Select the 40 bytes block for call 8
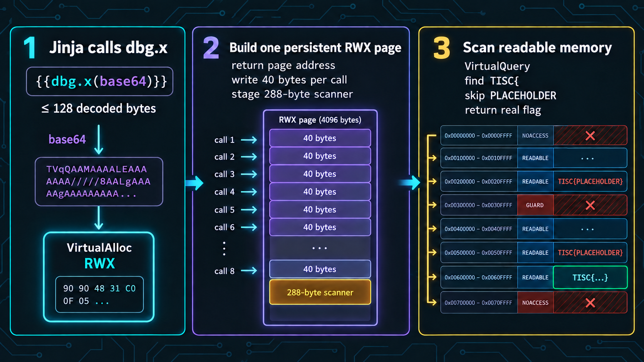Viewport: 644px width, 362px height. click(x=320, y=269)
